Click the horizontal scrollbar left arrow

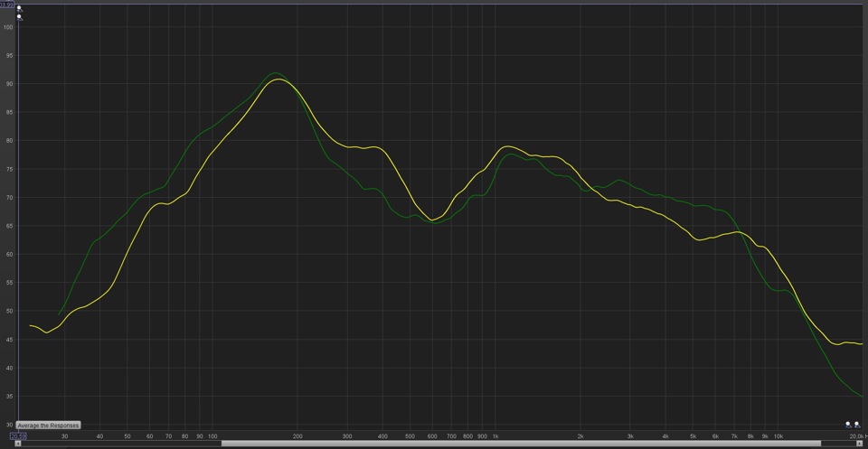(18, 444)
